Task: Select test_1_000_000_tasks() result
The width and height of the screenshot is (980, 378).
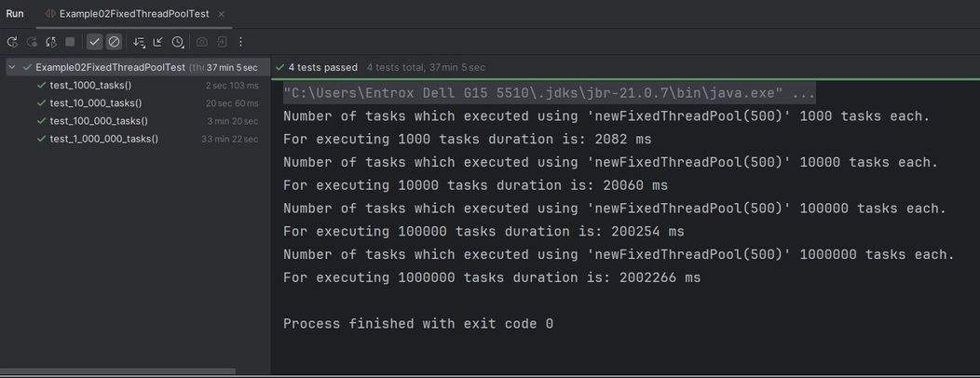Action: coord(103,139)
